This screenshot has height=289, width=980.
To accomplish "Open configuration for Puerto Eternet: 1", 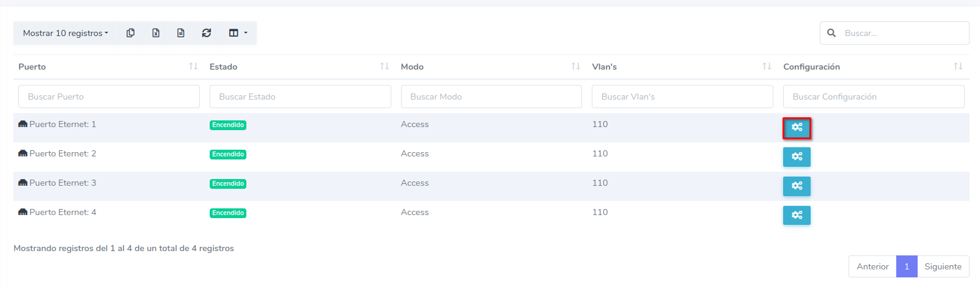I will coord(797,128).
